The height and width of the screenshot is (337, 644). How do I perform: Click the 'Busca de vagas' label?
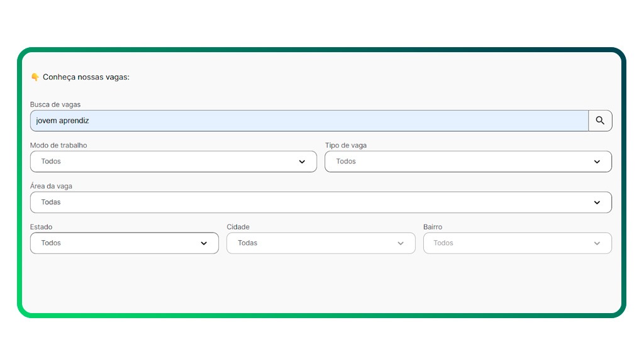click(55, 104)
